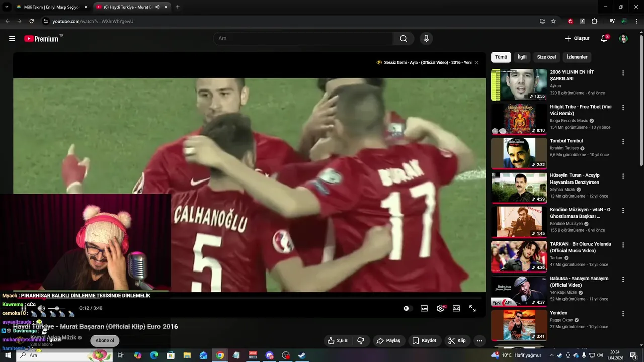644x362 pixels.
Task: Open options for Tombul Tombul video
Action: pyautogui.click(x=623, y=142)
